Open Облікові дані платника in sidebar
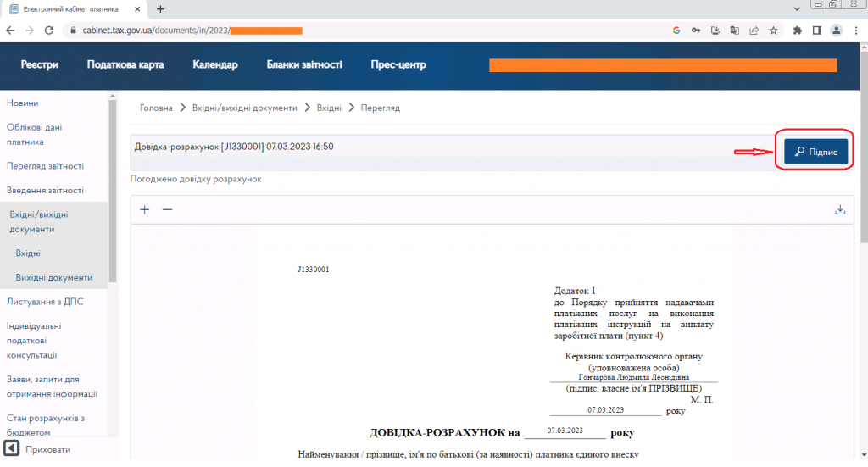 [x=34, y=135]
